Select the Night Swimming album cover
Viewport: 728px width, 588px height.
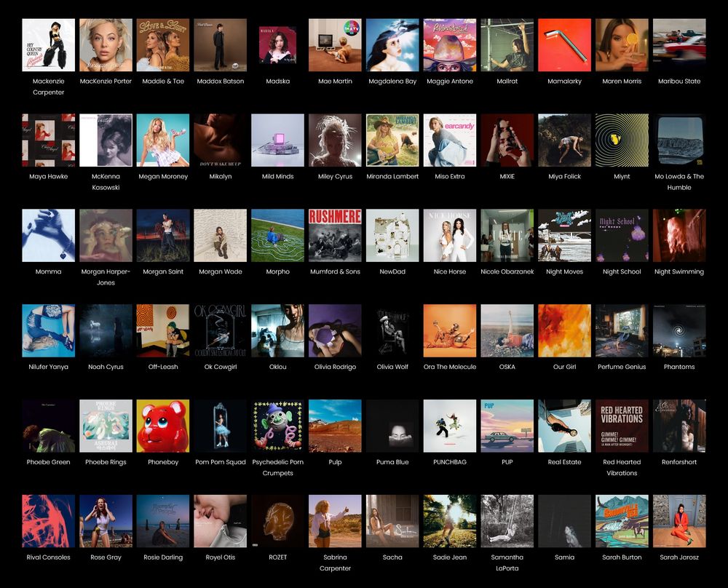tap(679, 235)
